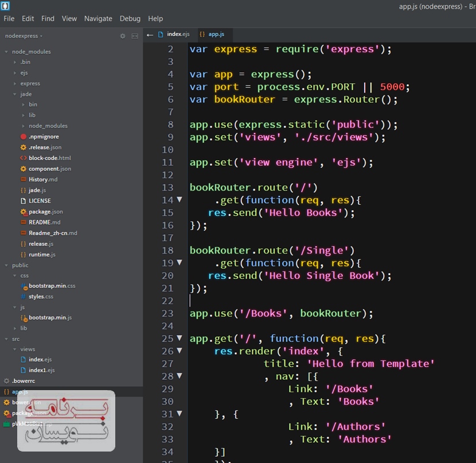Click the port number 5000 in code

pyautogui.click(x=392, y=87)
